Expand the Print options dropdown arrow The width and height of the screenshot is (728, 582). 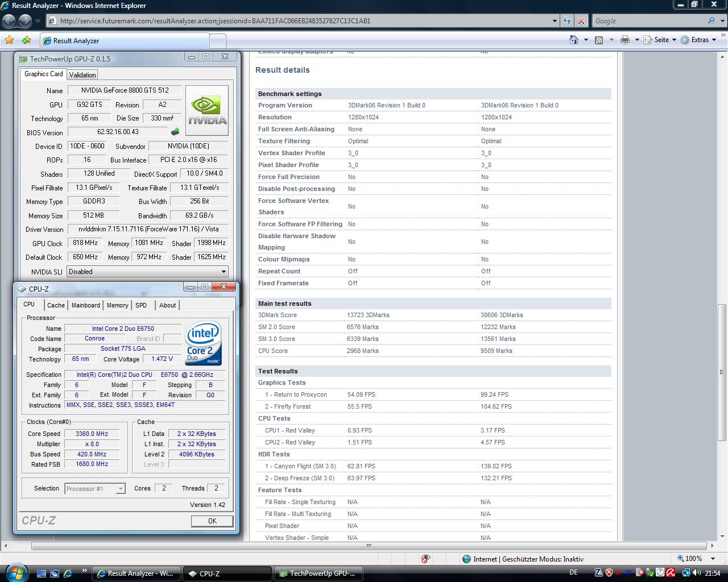pos(637,40)
